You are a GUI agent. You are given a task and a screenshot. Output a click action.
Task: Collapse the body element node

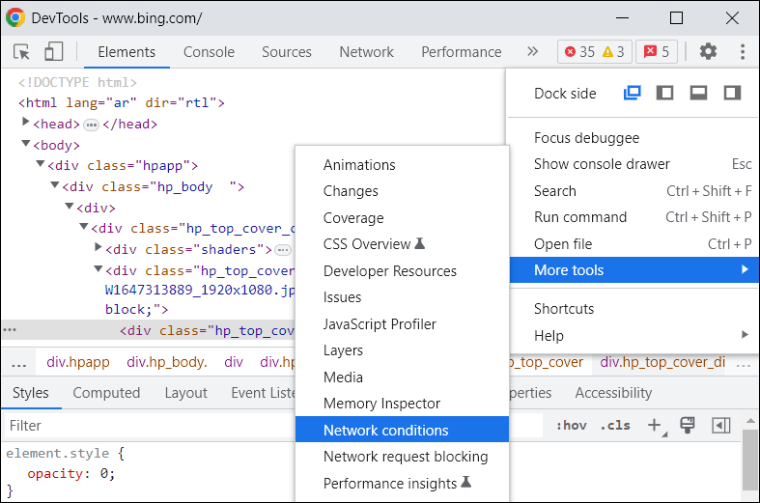point(26,143)
